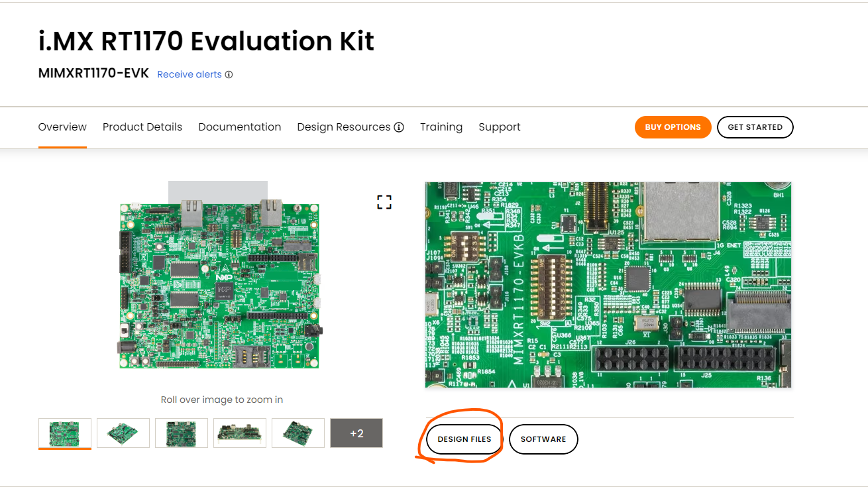Select the angled-view board thumbnail
Image resolution: width=868 pixels, height=487 pixels.
coord(123,433)
